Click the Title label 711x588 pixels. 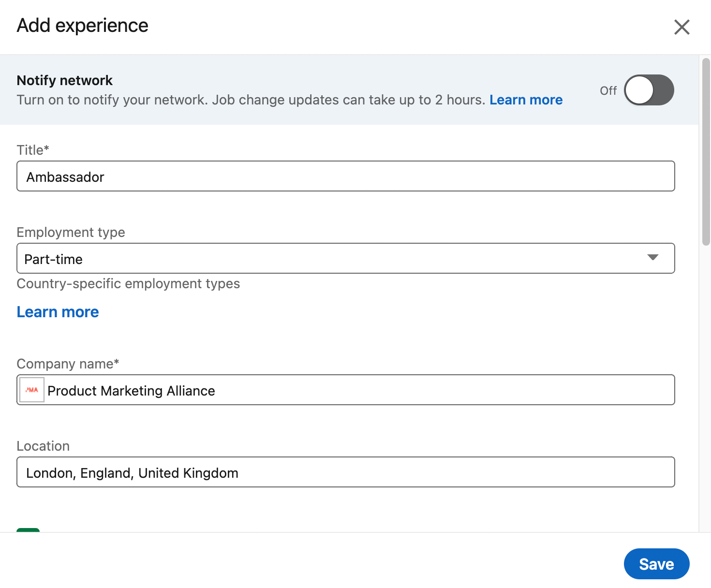(33, 150)
